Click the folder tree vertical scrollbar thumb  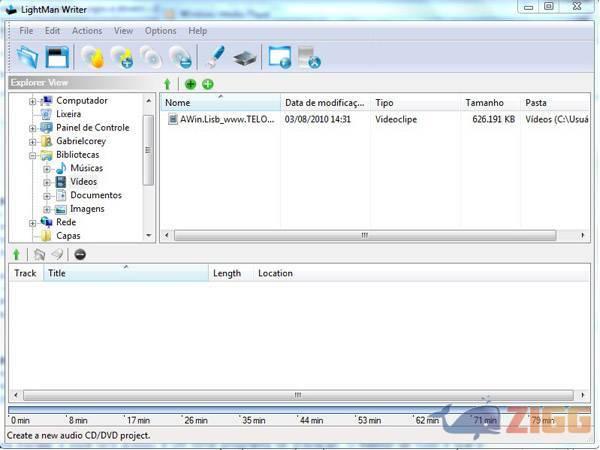click(x=148, y=150)
